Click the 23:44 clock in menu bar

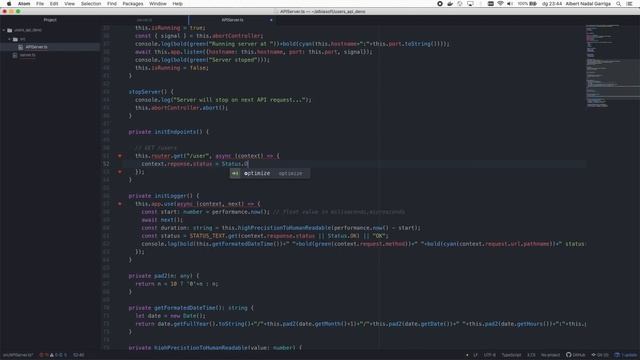click(x=552, y=4)
